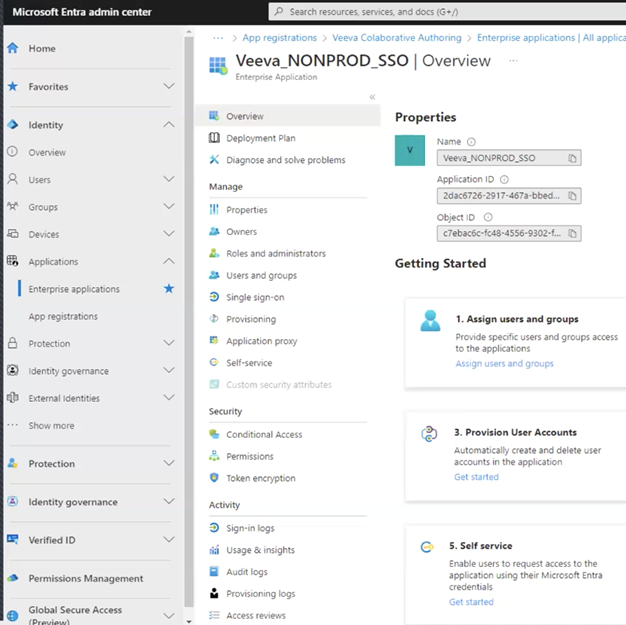Expand Devices in the Identity menu
626x625 pixels.
[169, 234]
